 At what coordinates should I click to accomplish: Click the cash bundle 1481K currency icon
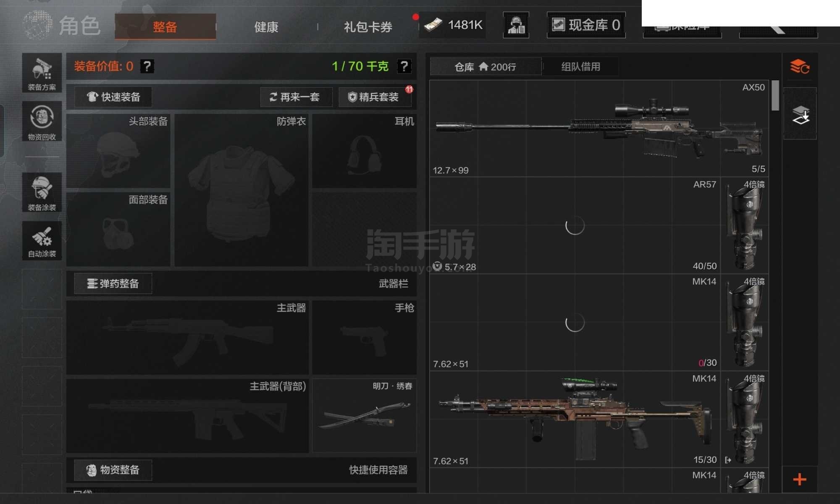[x=433, y=25]
